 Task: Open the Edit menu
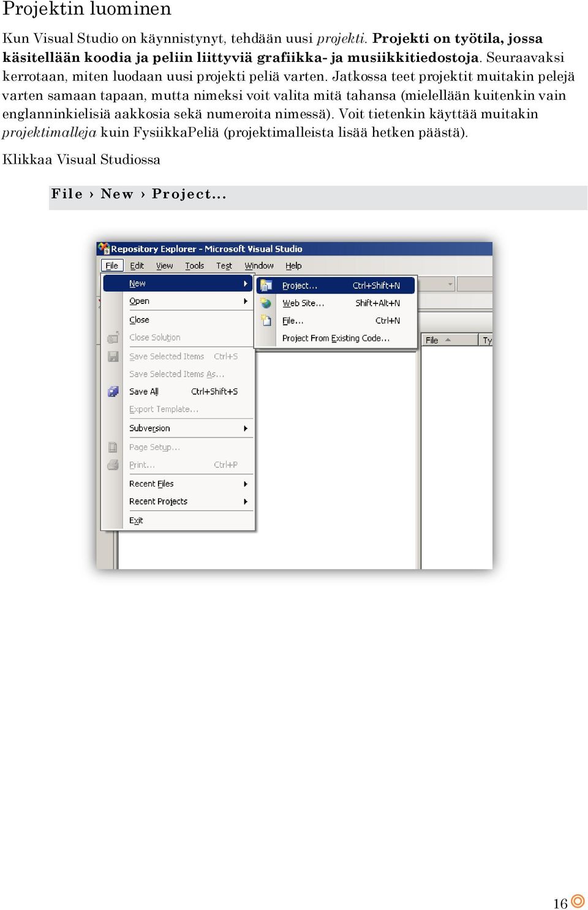137,265
